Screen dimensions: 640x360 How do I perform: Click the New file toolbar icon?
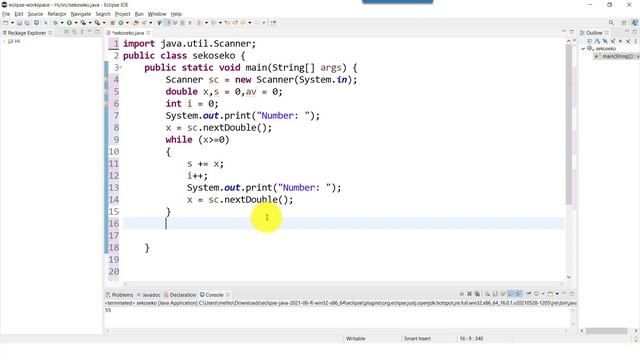pyautogui.click(x=6, y=23)
